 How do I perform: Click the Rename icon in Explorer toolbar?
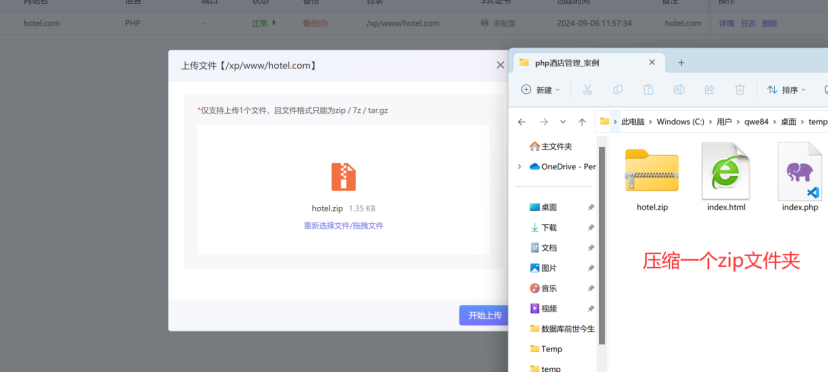pos(679,90)
